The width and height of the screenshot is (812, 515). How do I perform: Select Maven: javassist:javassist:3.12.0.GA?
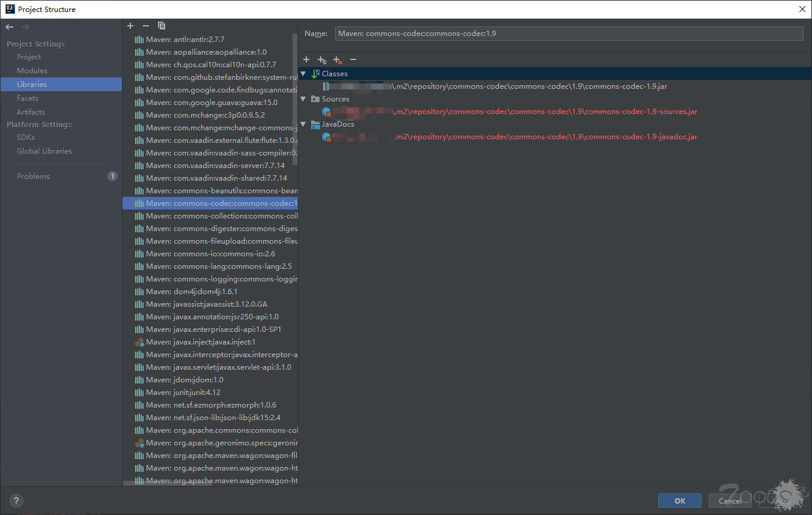(210, 304)
